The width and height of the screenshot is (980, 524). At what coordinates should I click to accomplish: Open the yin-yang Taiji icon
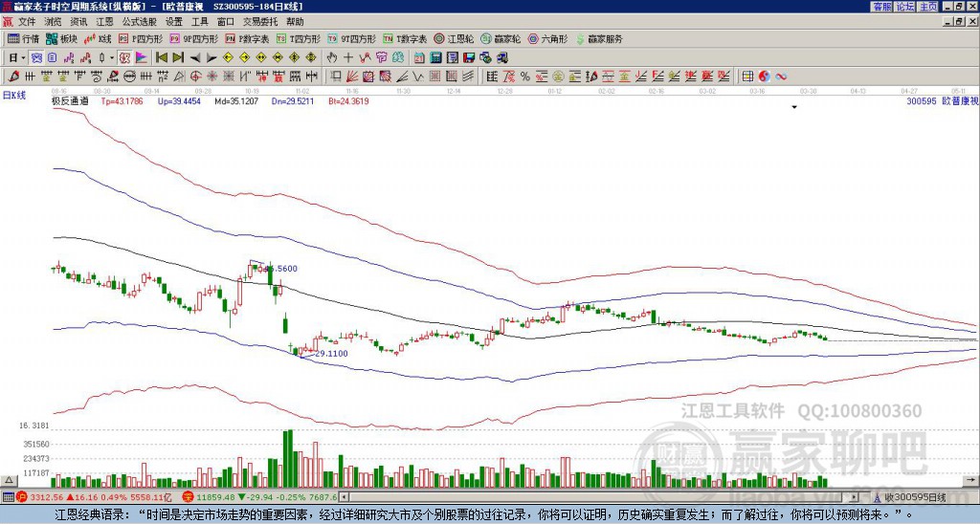tap(765, 76)
